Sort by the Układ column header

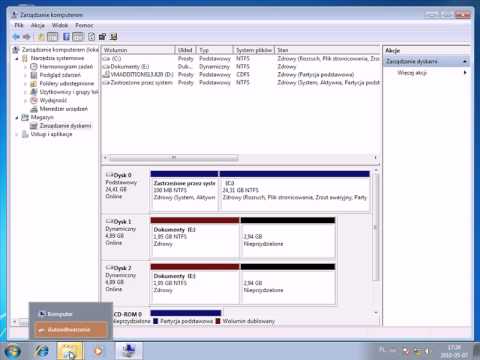click(x=185, y=50)
